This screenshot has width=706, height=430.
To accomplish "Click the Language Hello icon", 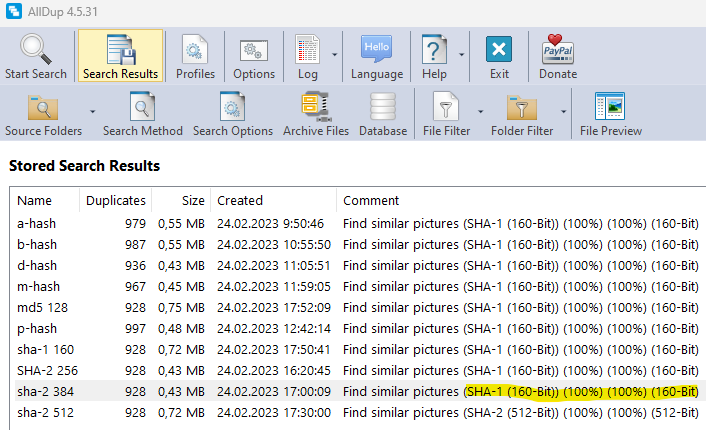I will pyautogui.click(x=377, y=49).
